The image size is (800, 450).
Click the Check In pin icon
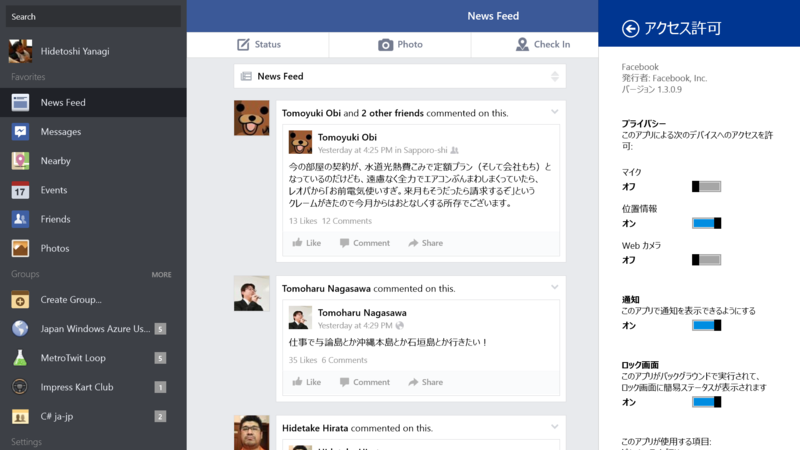(x=522, y=44)
